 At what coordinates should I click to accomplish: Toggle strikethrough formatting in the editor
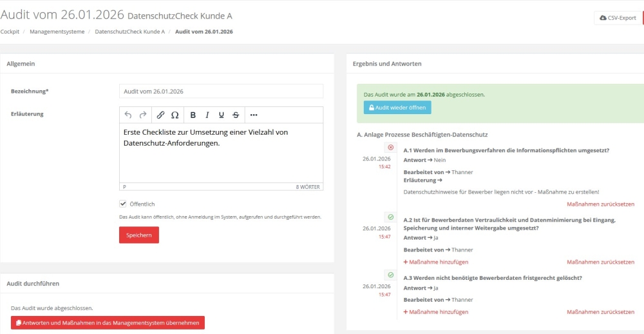tap(236, 115)
